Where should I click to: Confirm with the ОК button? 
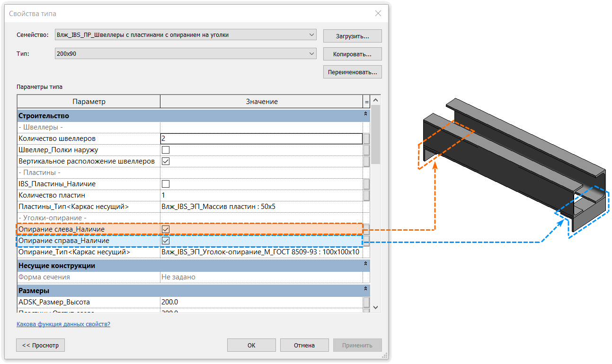(251, 345)
